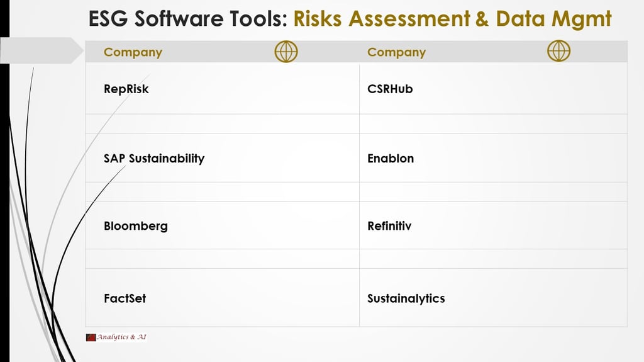Viewport: 644px width, 362px height.
Task: Click the right globe icon in header
Action: [x=558, y=51]
